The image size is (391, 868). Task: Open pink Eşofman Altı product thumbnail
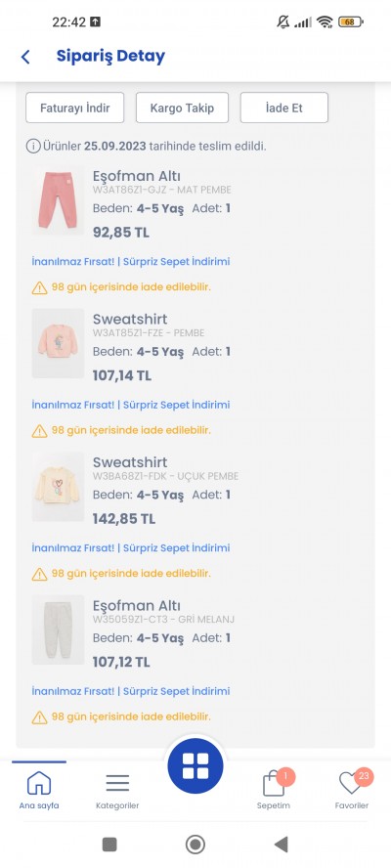[x=58, y=200]
